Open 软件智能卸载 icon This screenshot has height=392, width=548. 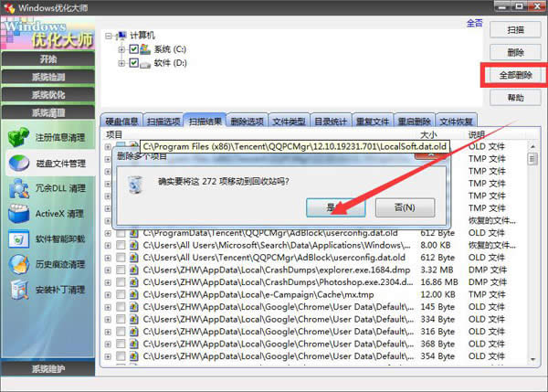pyautogui.click(x=18, y=239)
